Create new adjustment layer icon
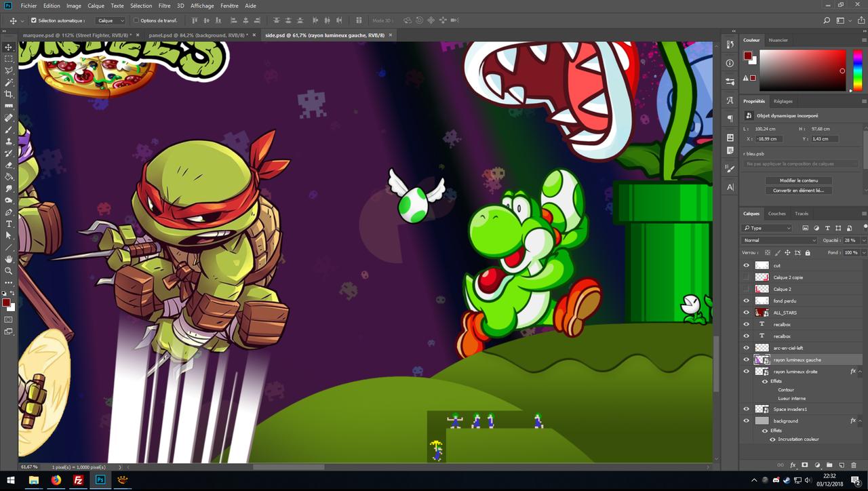The image size is (868, 491). click(816, 465)
